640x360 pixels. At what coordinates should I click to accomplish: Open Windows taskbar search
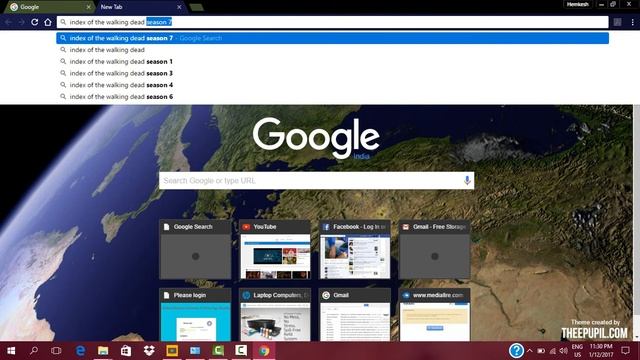(x=34, y=351)
